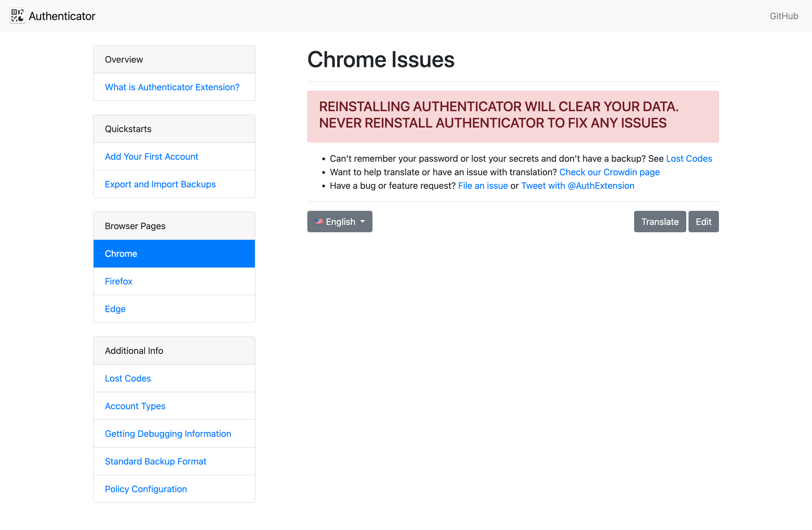The height and width of the screenshot is (530, 812).
Task: Open the Check our Crowdin page link
Action: (609, 172)
